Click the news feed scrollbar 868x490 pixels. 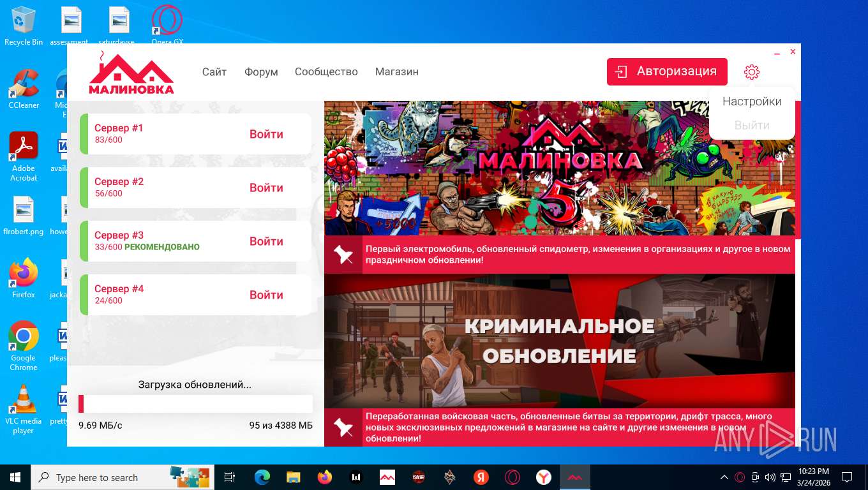pyautogui.click(x=798, y=169)
